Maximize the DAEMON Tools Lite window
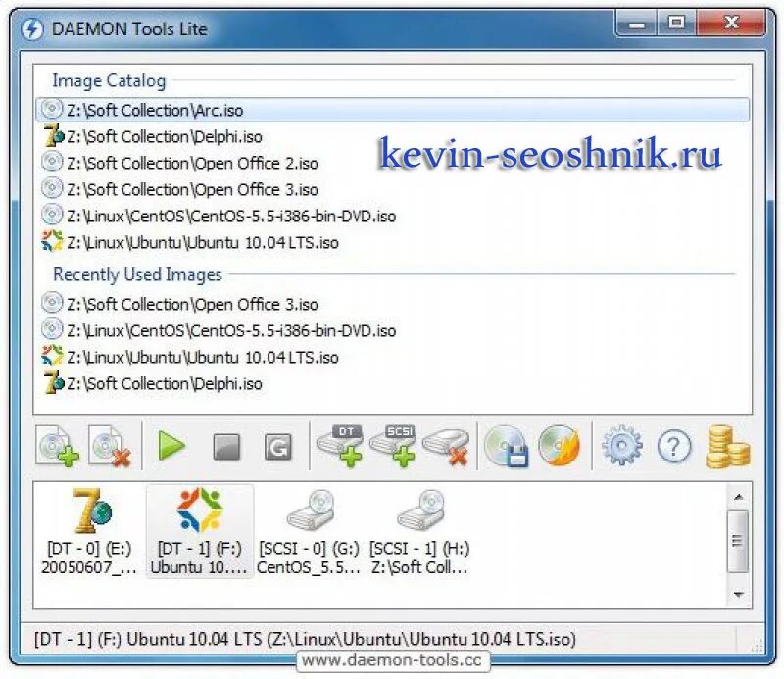Image resolution: width=784 pixels, height=679 pixels. [x=676, y=23]
